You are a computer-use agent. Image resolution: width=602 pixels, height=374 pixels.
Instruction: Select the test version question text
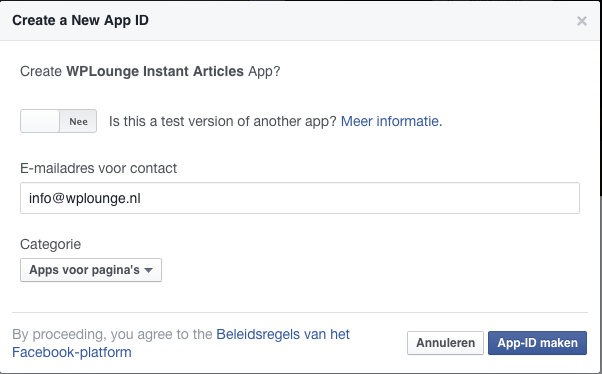[x=223, y=121]
